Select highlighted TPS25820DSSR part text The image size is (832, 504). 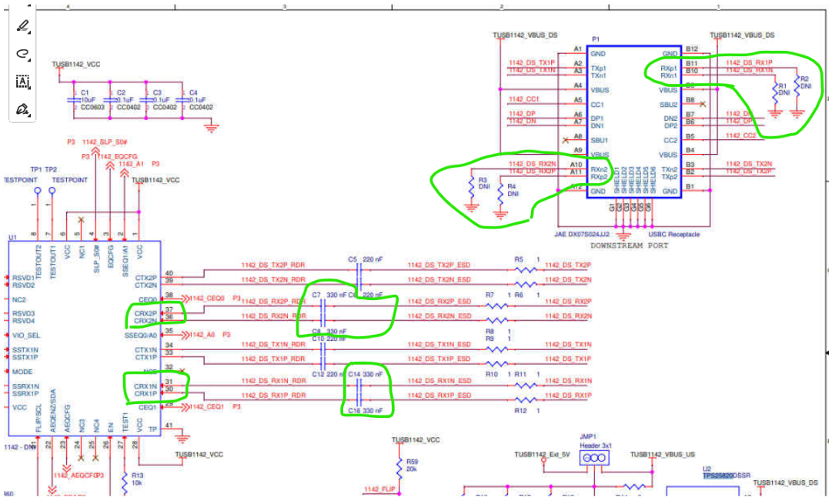(x=727, y=476)
